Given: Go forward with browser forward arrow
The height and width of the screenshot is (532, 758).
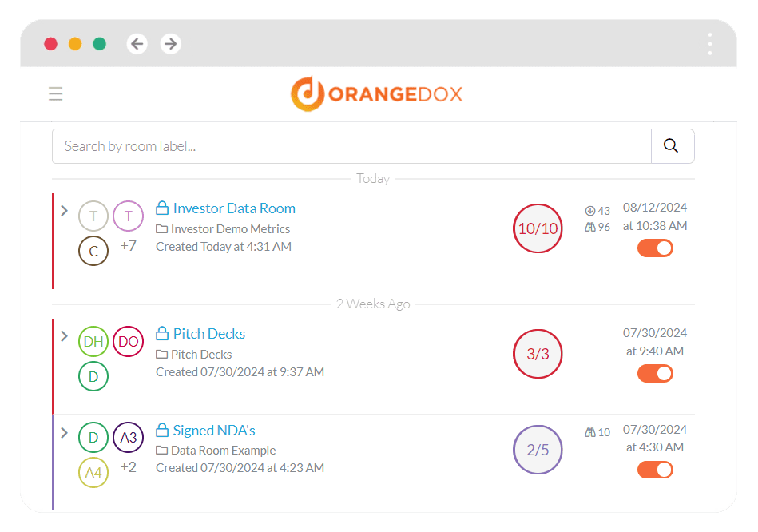Looking at the screenshot, I should [x=170, y=44].
